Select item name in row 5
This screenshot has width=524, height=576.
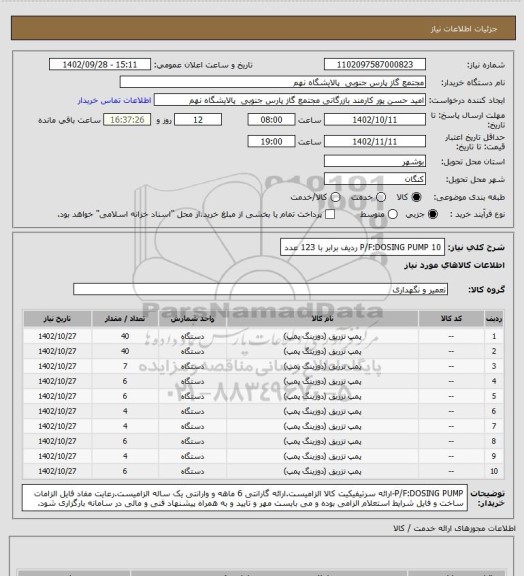point(322,396)
